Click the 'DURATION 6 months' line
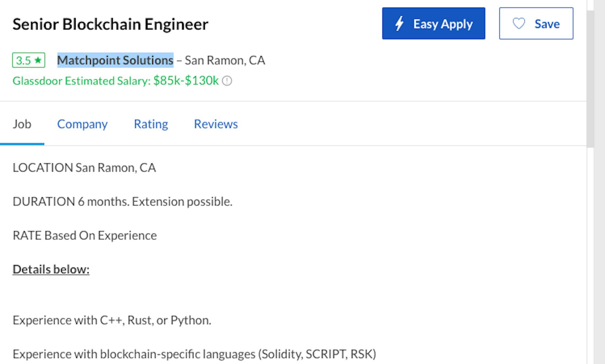The image size is (605, 364). tap(122, 202)
